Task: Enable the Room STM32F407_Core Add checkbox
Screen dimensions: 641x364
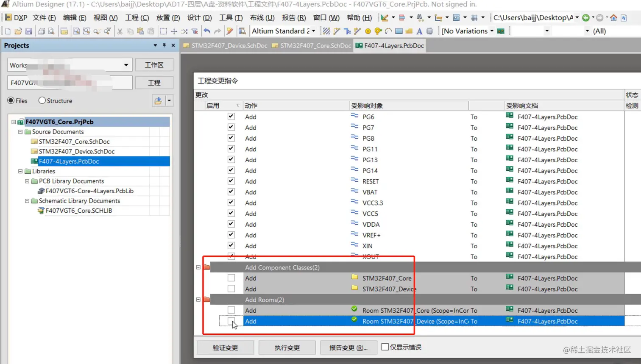Action: point(231,310)
